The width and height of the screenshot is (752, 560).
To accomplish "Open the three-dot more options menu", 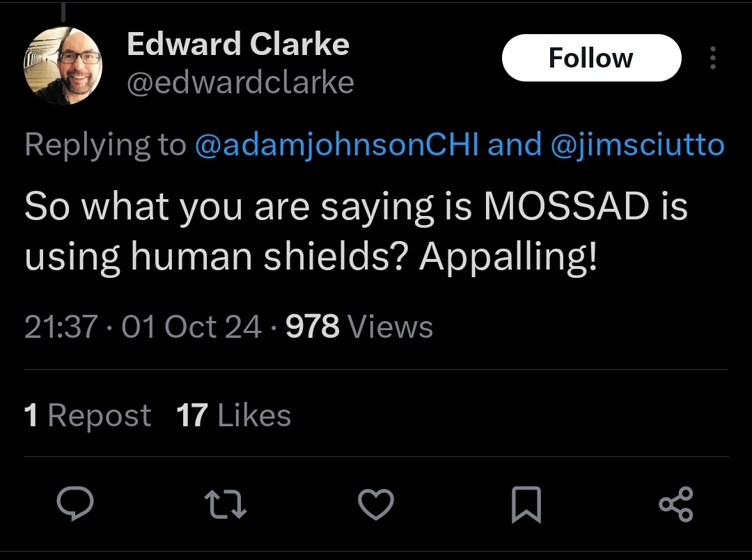I will 713,58.
